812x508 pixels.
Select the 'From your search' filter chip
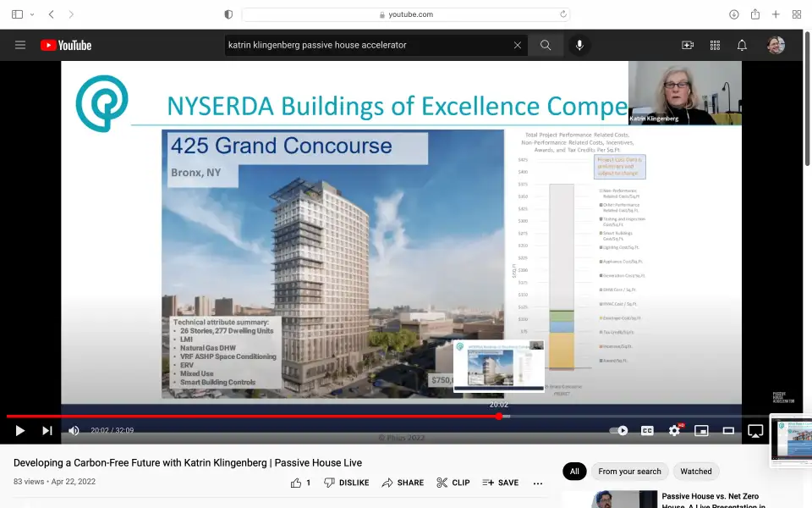click(x=629, y=472)
